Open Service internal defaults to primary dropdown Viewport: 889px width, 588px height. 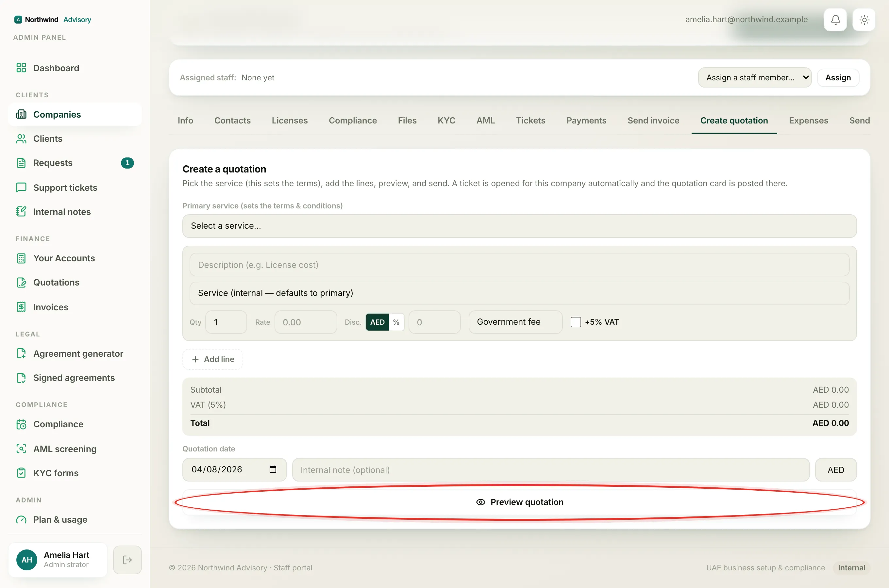pyautogui.click(x=520, y=293)
